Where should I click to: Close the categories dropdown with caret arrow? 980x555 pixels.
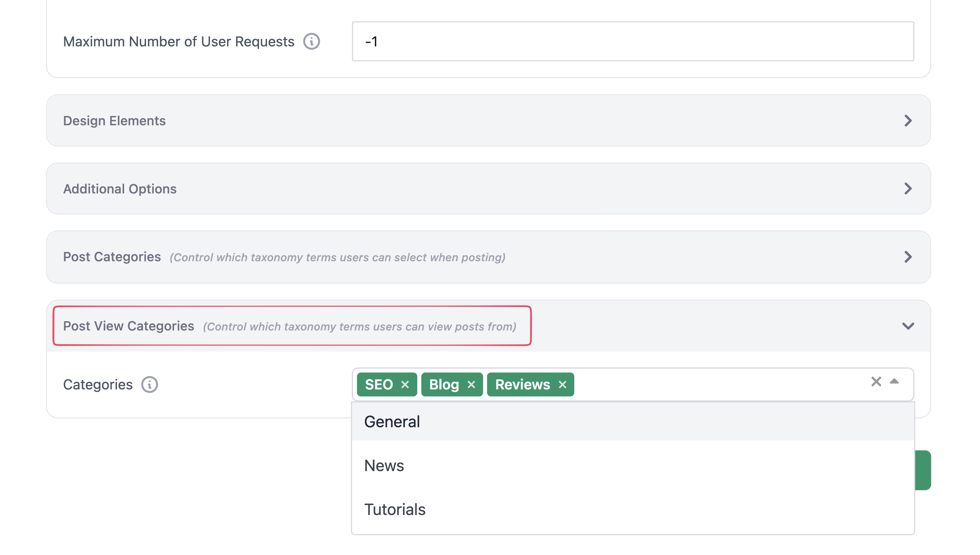click(894, 381)
